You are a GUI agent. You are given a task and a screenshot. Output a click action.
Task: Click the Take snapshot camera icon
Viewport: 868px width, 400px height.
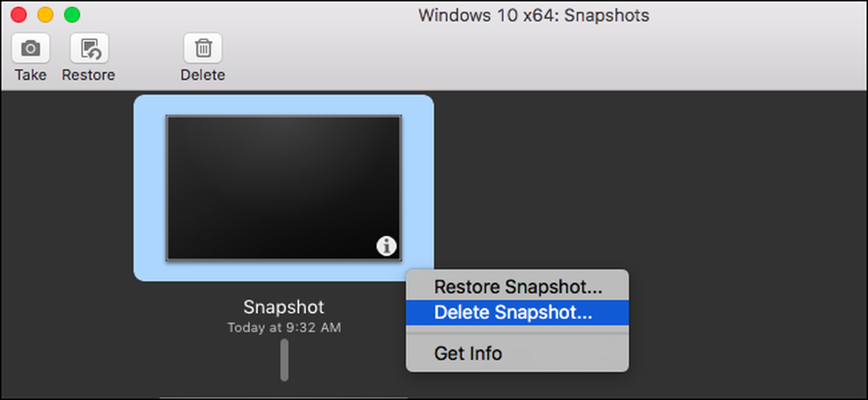[30, 48]
